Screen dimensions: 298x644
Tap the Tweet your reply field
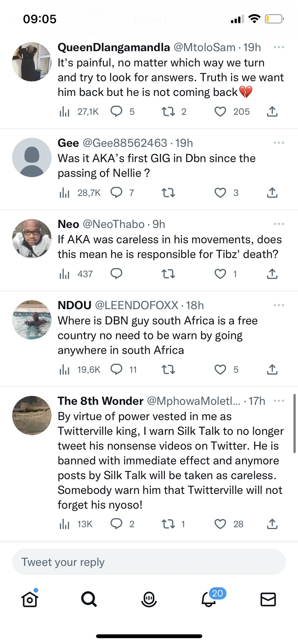[x=149, y=562]
